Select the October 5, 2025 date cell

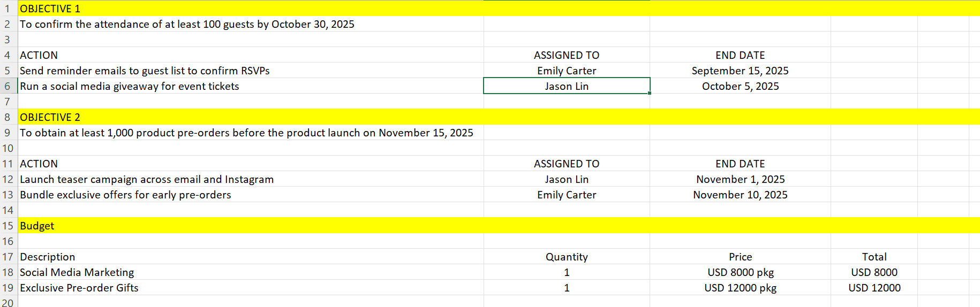coord(740,86)
